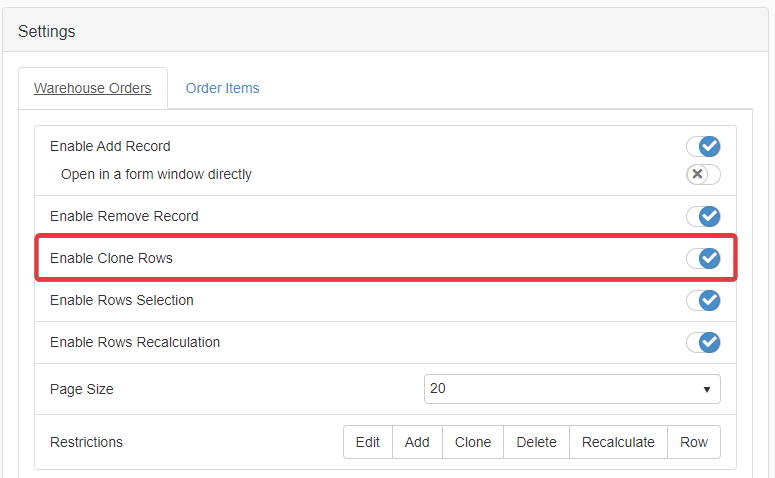This screenshot has height=478, width=775.
Task: Open the Page Size dropdown
Action: click(571, 389)
